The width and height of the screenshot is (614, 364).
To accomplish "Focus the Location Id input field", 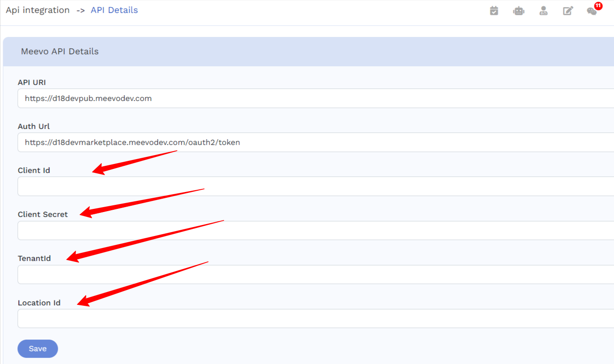I will click(316, 318).
